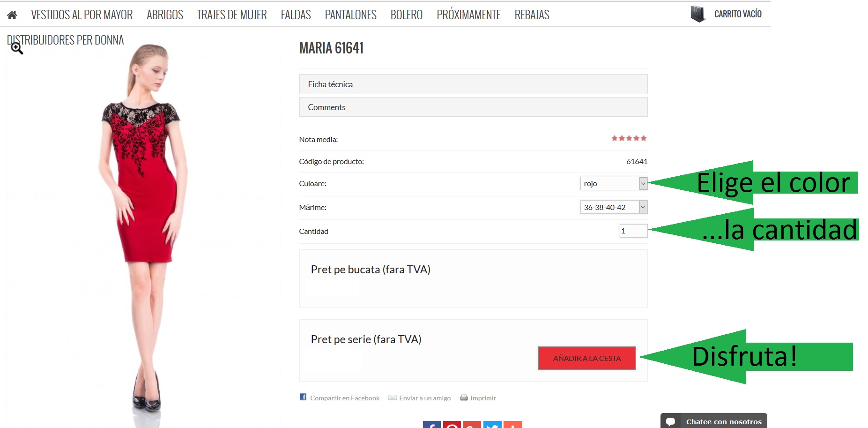Image resolution: width=868 pixels, height=428 pixels.
Task: Click Distribuidores per donna link
Action: coord(65,40)
